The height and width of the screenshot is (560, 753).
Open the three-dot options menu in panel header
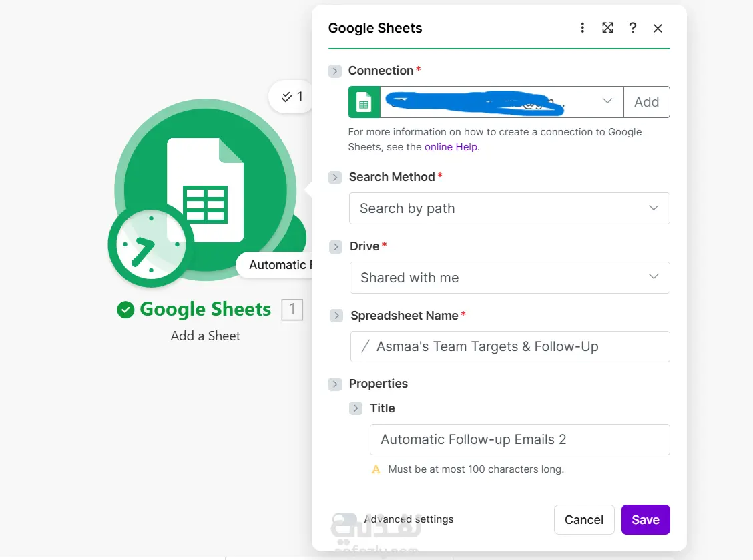pyautogui.click(x=582, y=28)
